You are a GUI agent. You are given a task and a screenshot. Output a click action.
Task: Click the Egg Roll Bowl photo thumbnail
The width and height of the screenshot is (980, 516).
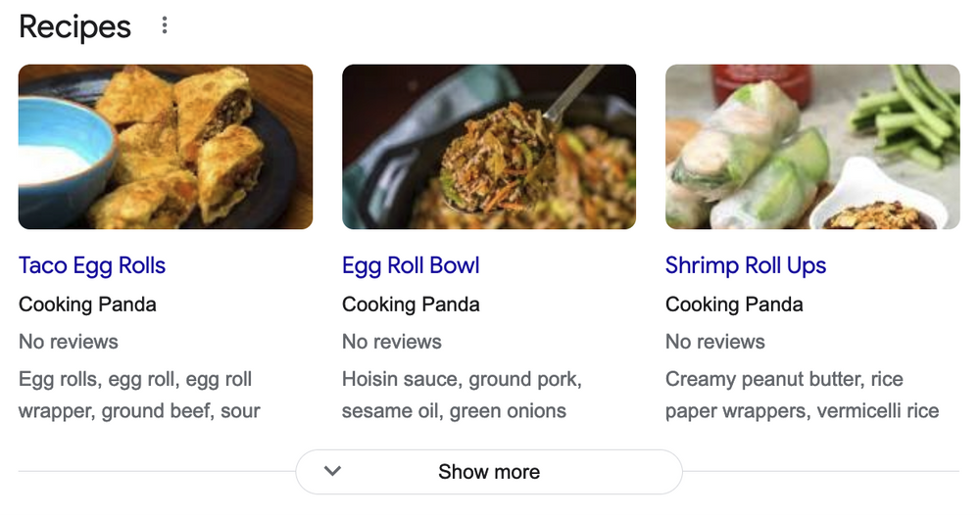coord(489,147)
